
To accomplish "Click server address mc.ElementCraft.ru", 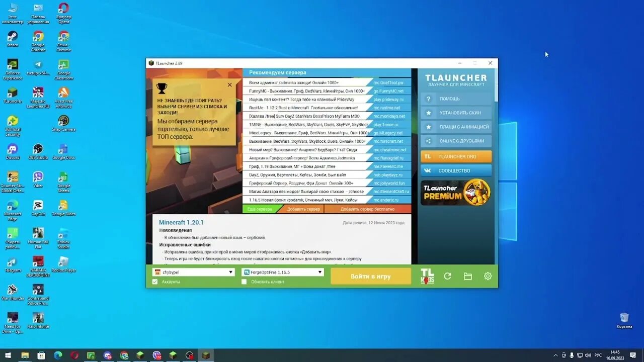I will (x=391, y=192).
